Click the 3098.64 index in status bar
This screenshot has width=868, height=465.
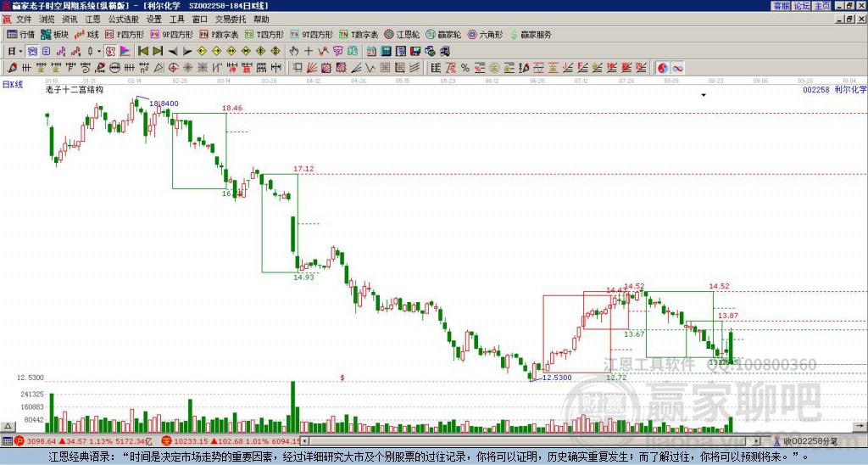click(x=41, y=442)
